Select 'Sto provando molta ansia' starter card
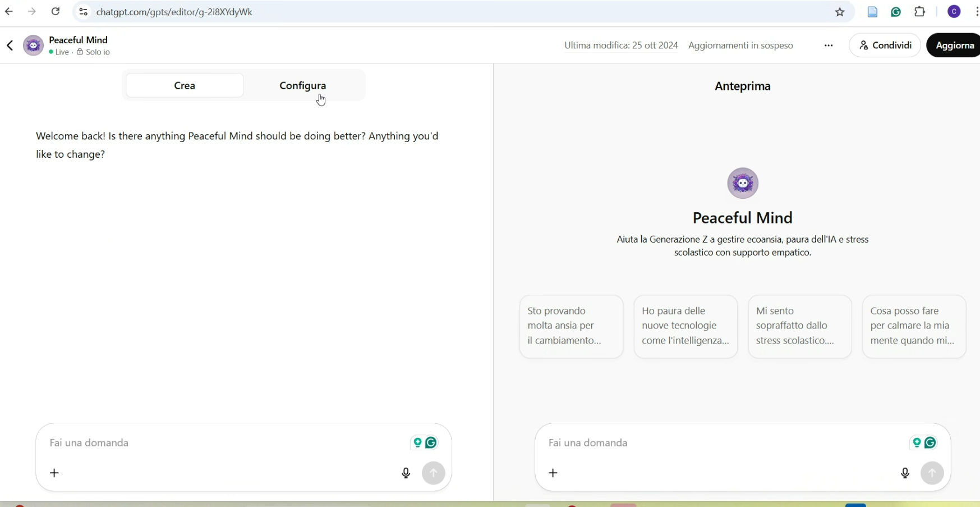This screenshot has height=507, width=980. click(571, 326)
